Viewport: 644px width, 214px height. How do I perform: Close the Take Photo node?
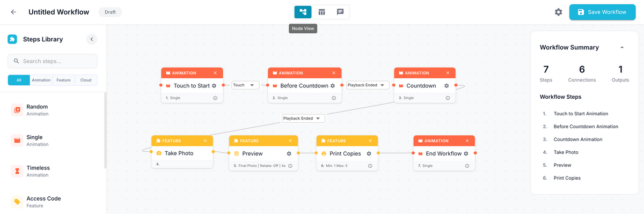click(x=205, y=141)
